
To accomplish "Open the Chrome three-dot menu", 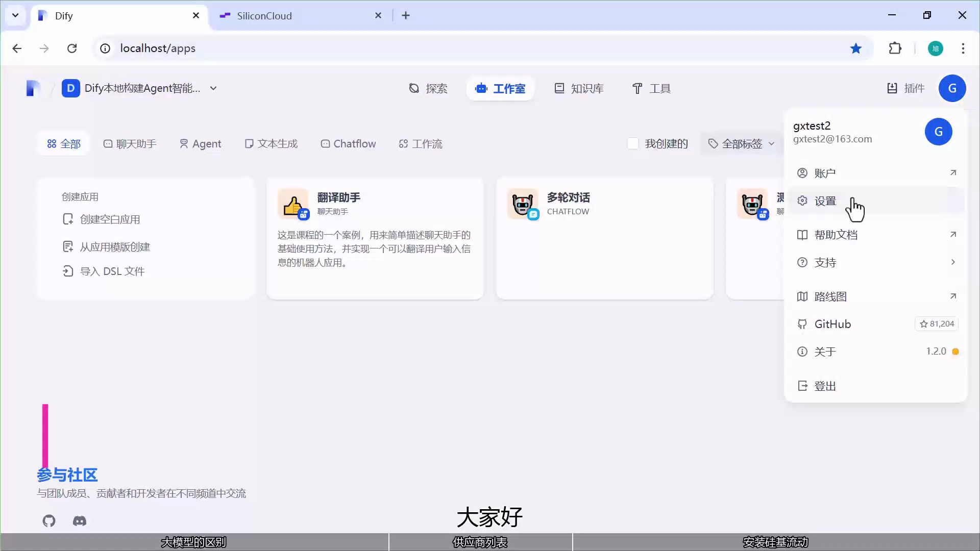I will [x=963, y=48].
